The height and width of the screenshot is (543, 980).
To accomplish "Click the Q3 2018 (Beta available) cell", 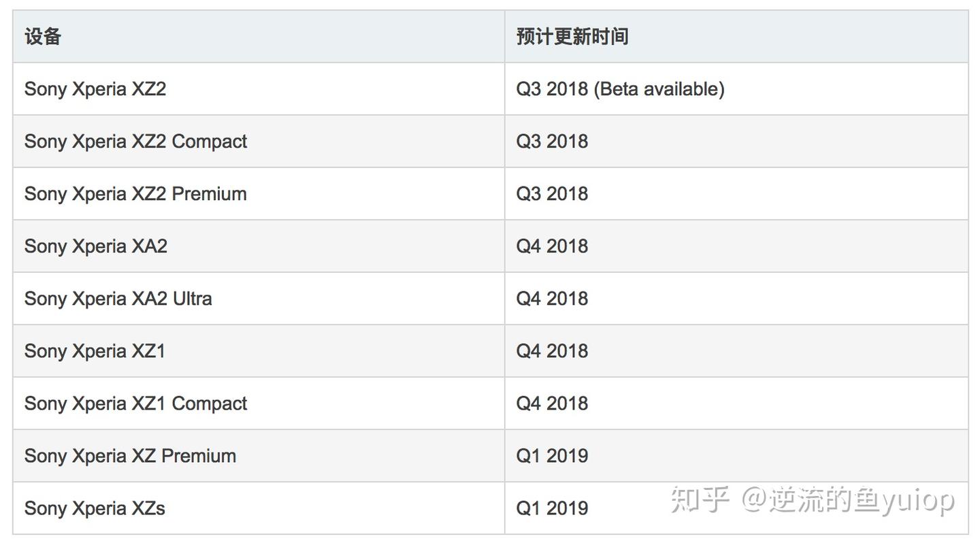I will [620, 89].
